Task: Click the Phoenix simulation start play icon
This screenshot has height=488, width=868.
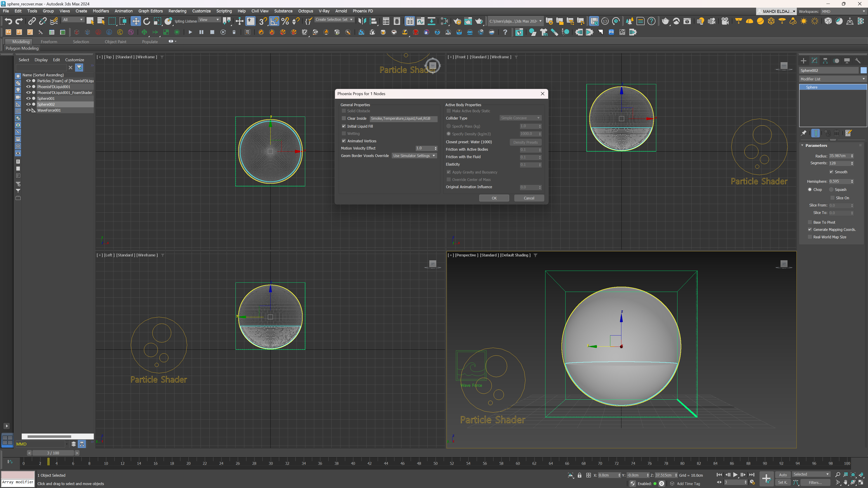Action: 190,32
